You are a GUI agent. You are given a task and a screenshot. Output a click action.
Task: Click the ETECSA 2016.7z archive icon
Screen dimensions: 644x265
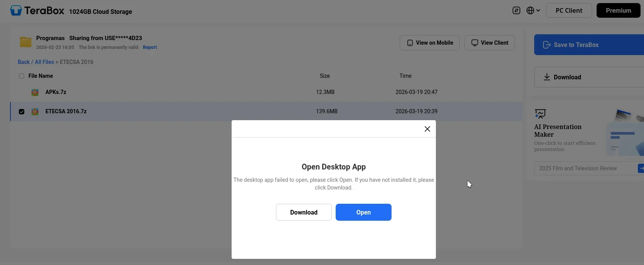click(35, 111)
